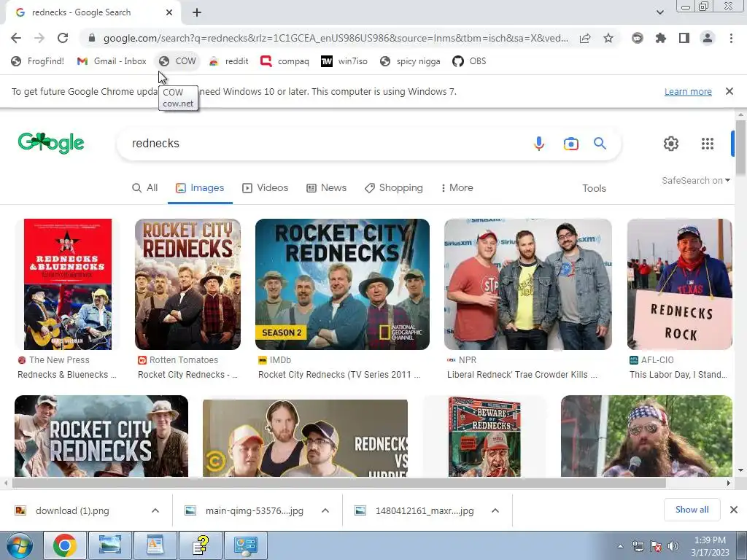Screen dimensions: 747x560
Task: Start voice search with the microphone icon
Action: point(539,144)
